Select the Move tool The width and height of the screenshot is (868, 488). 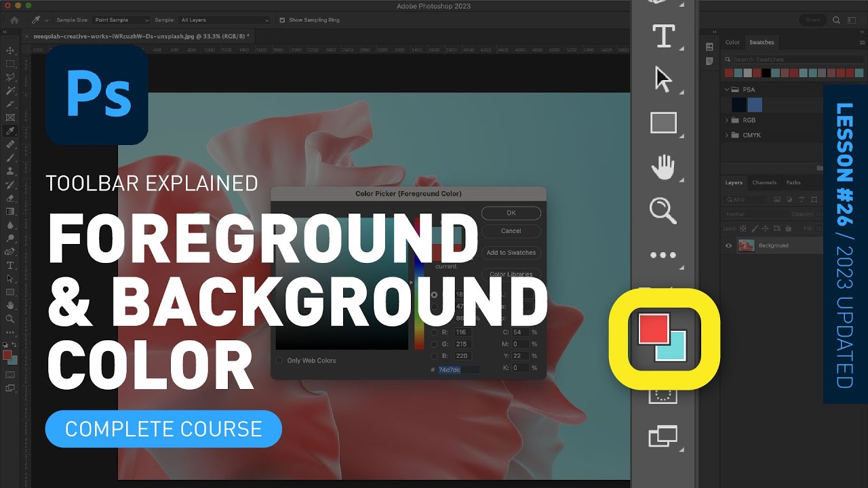coord(10,51)
